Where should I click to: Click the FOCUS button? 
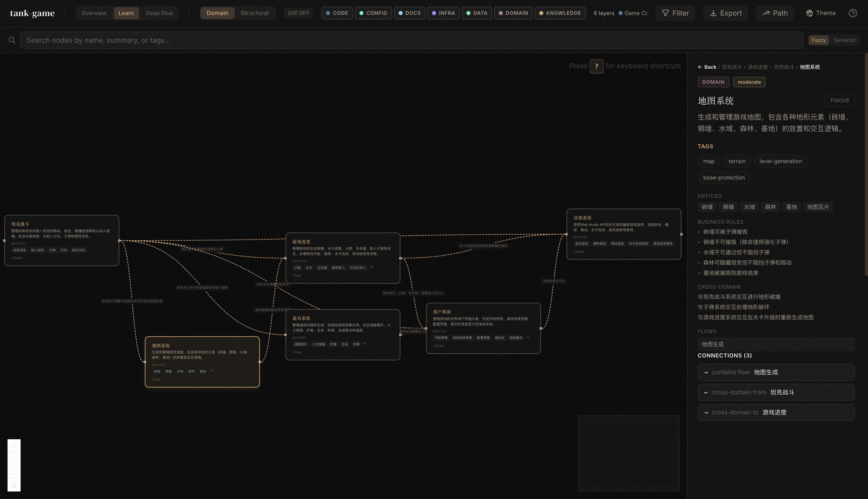click(839, 100)
